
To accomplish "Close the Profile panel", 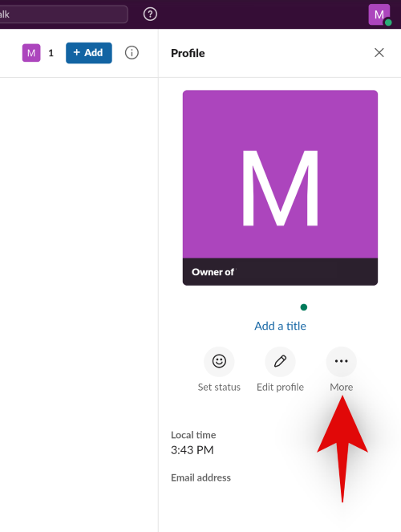I will point(379,53).
